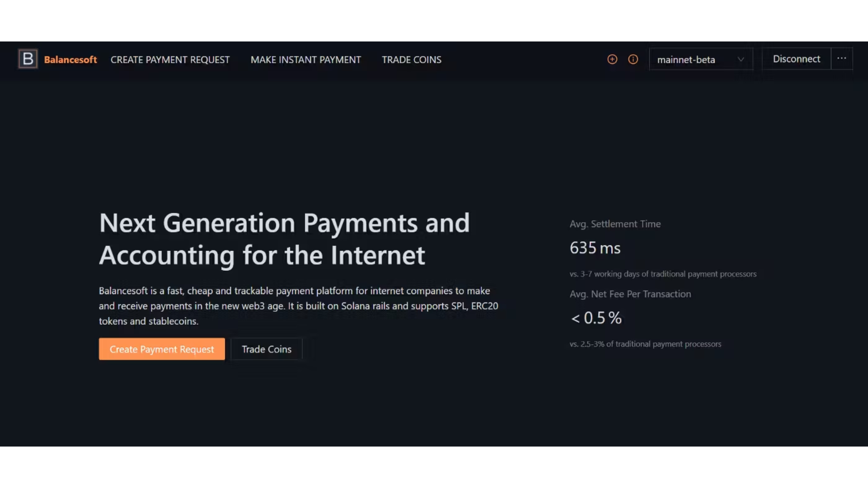Click the MAKE INSTANT PAYMENT tab
The image size is (868, 488).
[305, 60]
